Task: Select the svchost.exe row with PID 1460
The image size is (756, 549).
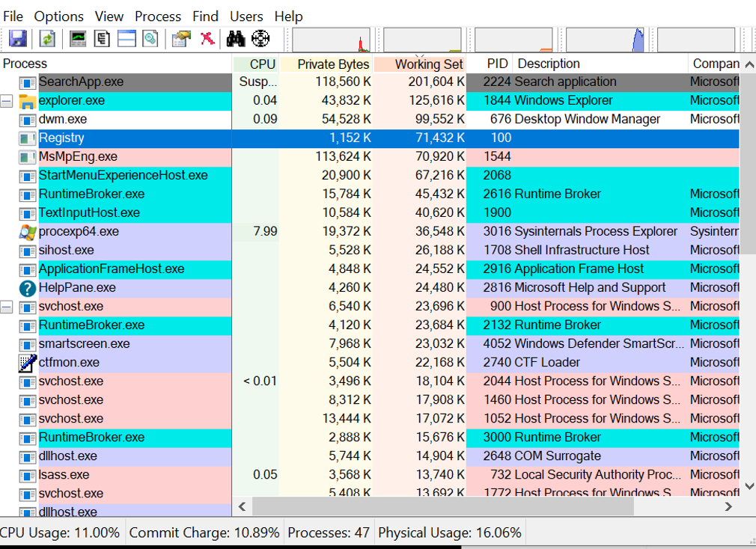Action: (370, 400)
